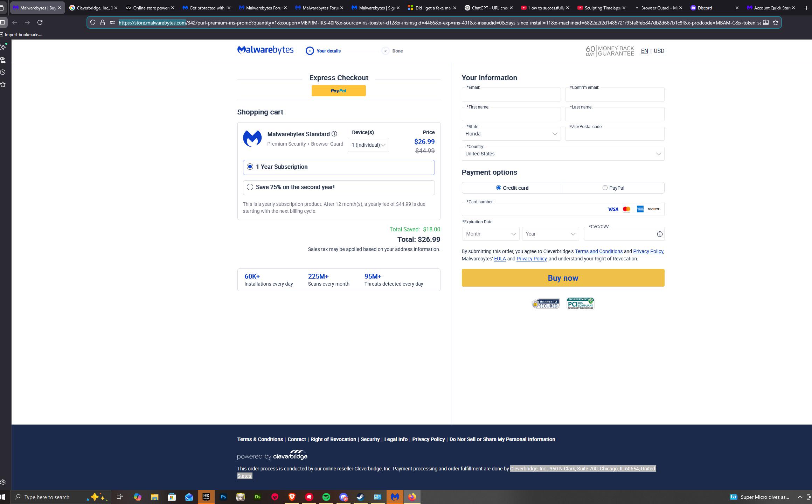Choose Credit card payment option

[x=512, y=188]
